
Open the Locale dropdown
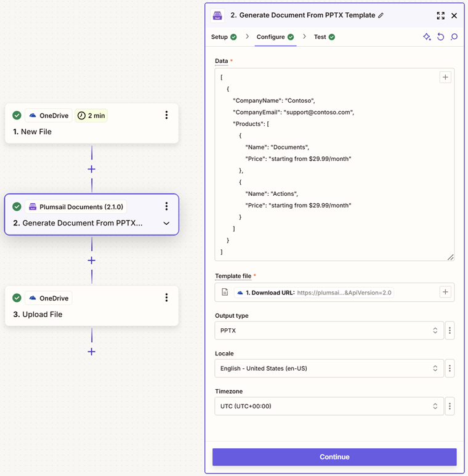329,368
